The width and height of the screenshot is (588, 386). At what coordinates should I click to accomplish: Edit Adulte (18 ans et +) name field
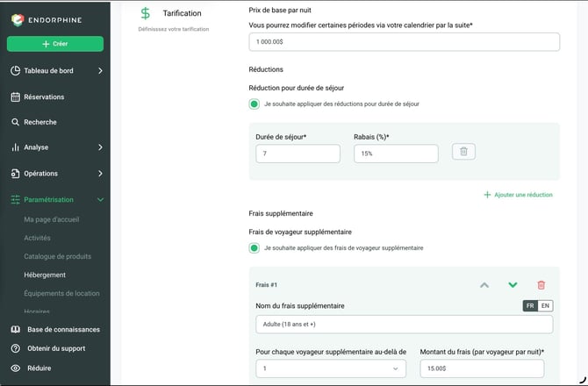point(405,325)
